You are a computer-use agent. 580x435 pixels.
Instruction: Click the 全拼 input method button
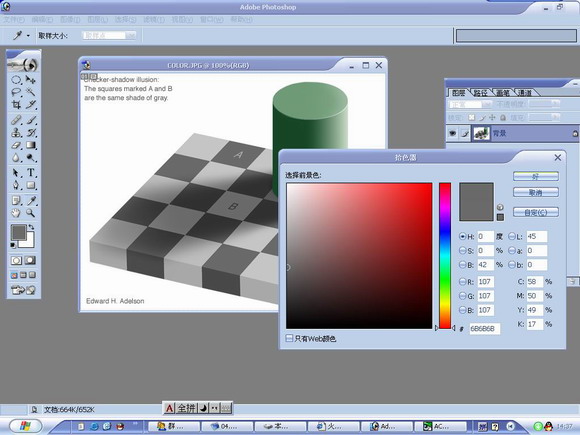click(x=186, y=408)
